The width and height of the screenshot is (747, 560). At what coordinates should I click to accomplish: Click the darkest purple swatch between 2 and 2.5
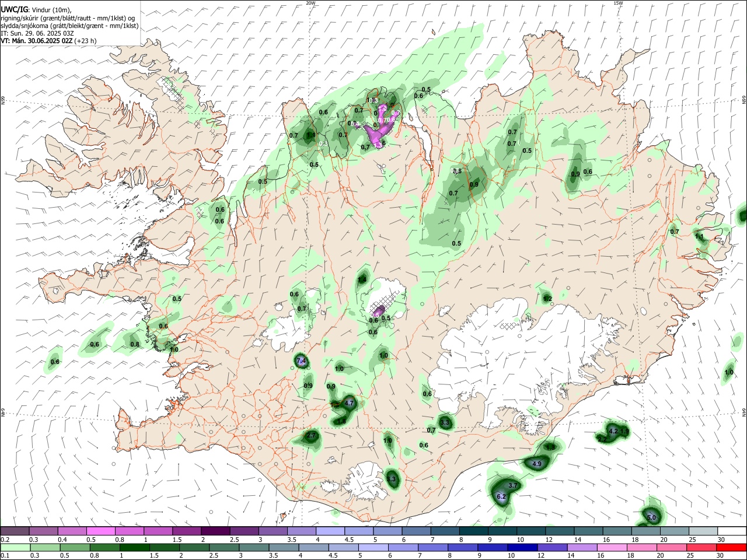(x=215, y=531)
